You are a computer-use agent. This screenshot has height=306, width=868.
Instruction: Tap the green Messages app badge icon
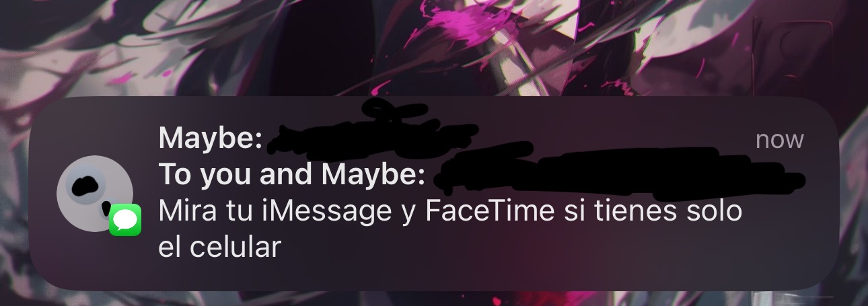[124, 220]
